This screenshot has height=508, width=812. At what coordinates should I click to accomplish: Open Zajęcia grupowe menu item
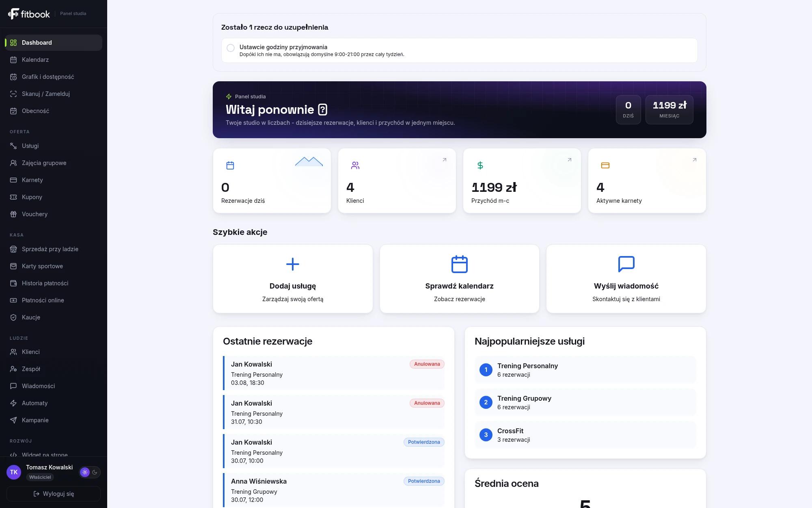(x=54, y=163)
